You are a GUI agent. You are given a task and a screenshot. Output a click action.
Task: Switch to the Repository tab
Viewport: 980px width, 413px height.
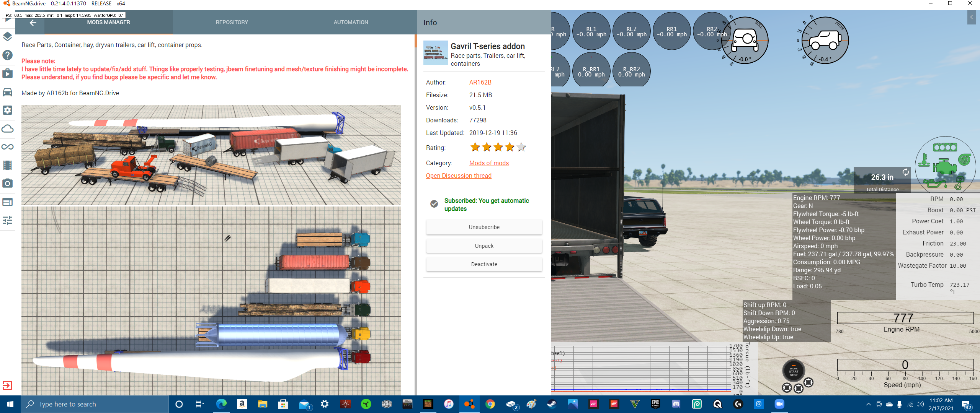pos(232,23)
